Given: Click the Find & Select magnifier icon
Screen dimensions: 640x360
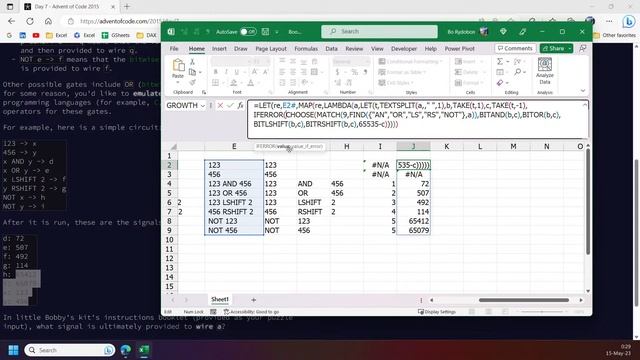Looking at the screenshot, I should [x=518, y=72].
